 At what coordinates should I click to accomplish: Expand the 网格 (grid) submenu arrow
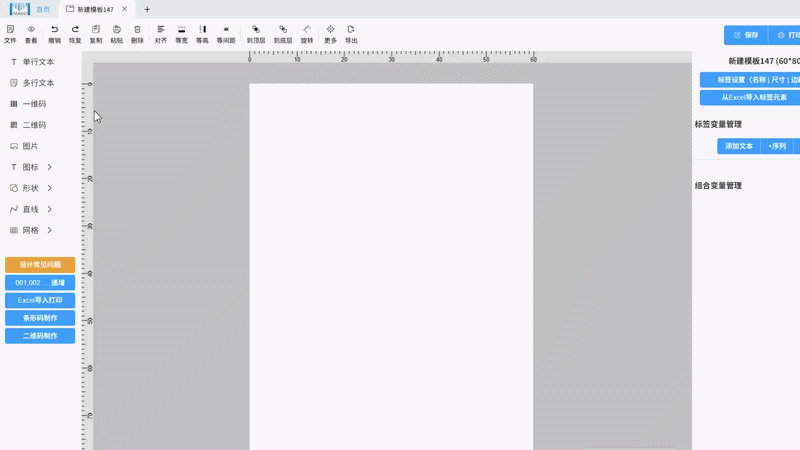coord(50,230)
